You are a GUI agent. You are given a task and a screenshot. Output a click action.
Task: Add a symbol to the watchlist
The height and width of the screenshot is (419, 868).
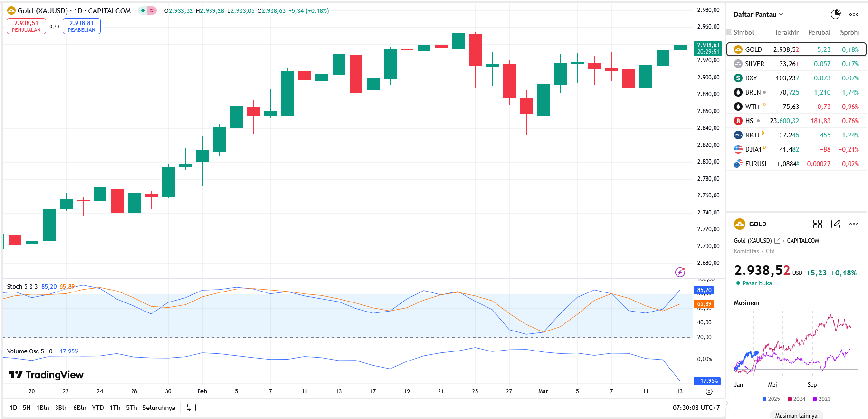pyautogui.click(x=818, y=14)
